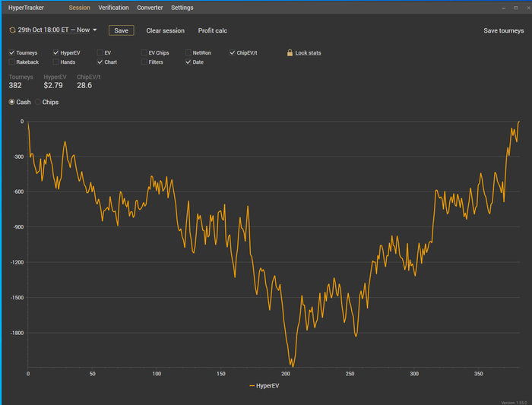Image resolution: width=532 pixels, height=405 pixels.
Task: Open the Verification tab
Action: tap(113, 8)
